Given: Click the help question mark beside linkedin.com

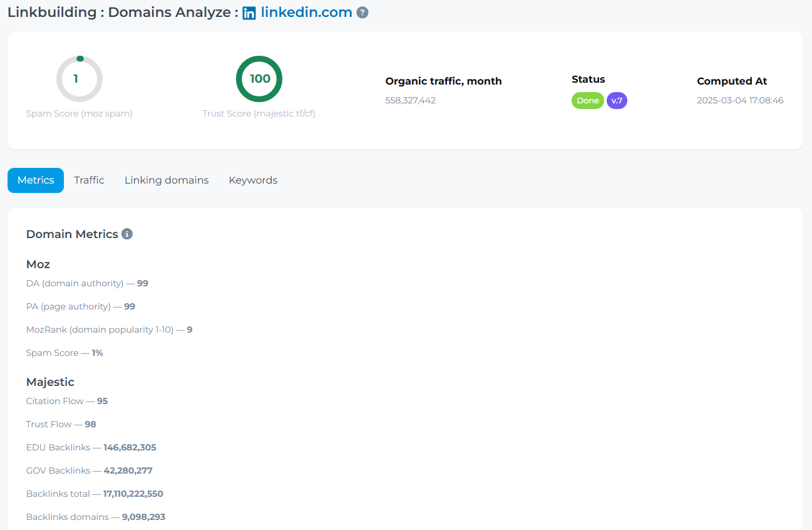Looking at the screenshot, I should click(x=362, y=13).
